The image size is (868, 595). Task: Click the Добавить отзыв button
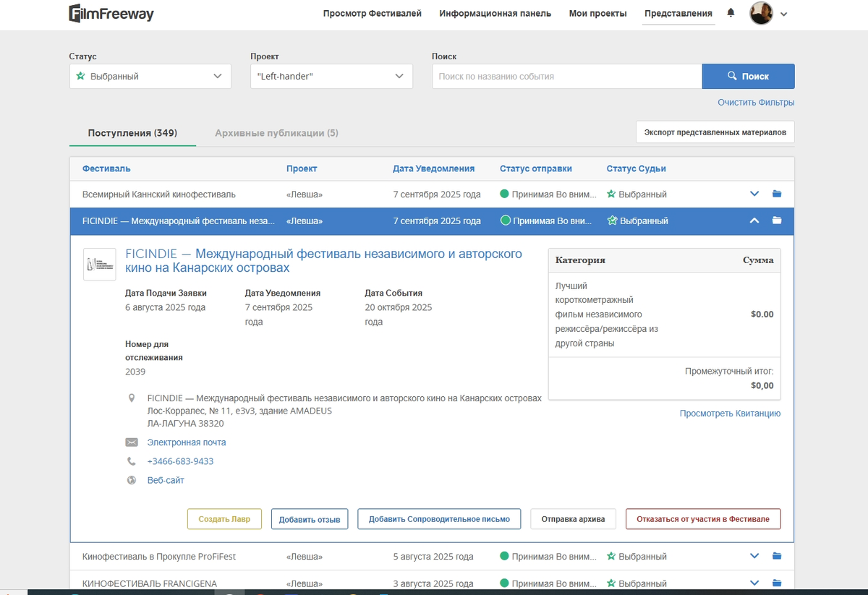click(310, 519)
